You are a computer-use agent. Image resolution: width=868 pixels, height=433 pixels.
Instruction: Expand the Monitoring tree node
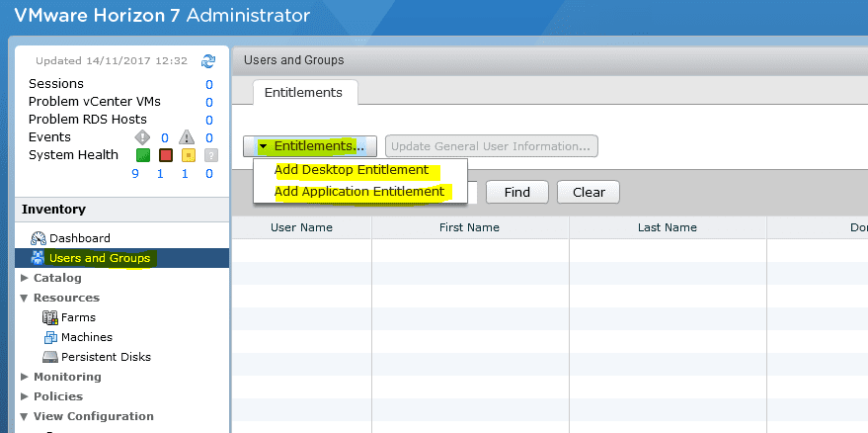[x=25, y=377]
